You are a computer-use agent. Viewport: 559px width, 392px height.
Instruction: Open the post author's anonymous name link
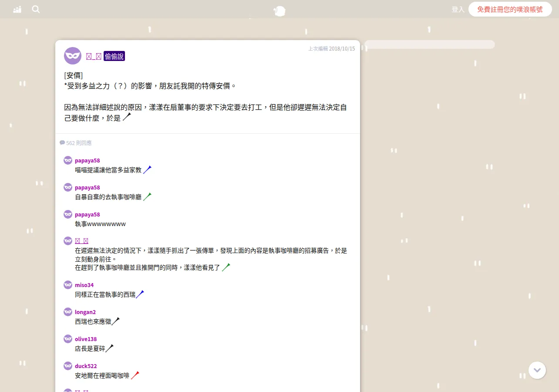[x=94, y=56]
